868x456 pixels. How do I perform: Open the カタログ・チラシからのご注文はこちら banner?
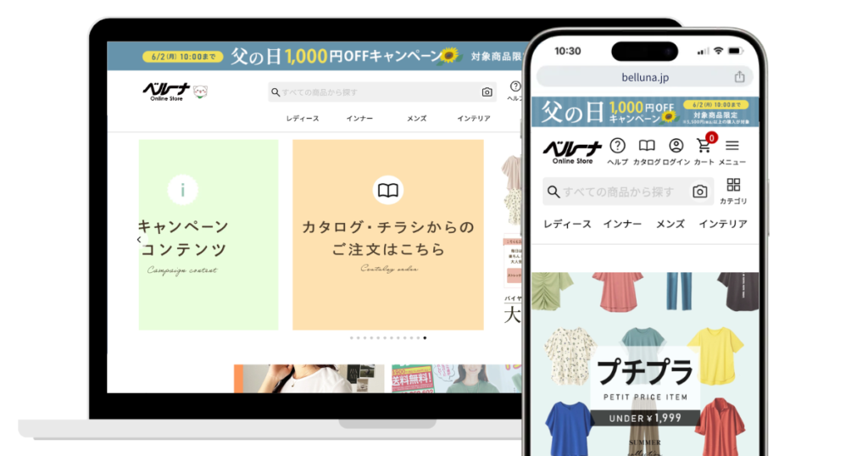click(387, 235)
